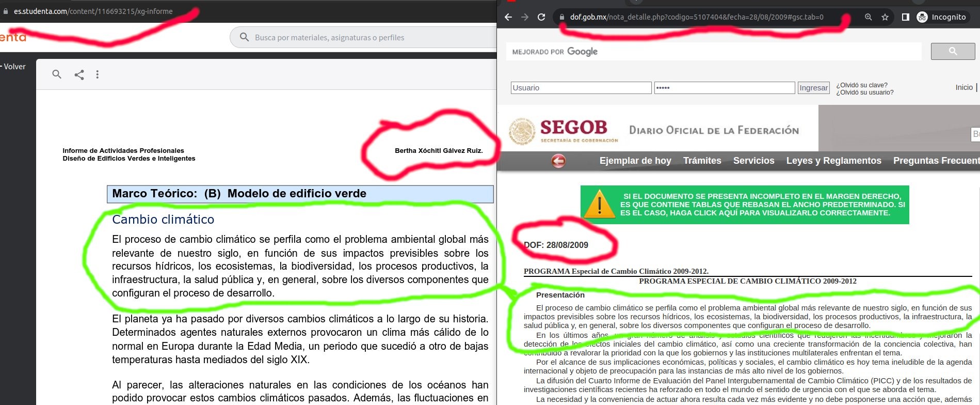980x405 pixels.
Task: Click the Ingresar button
Action: 814,88
